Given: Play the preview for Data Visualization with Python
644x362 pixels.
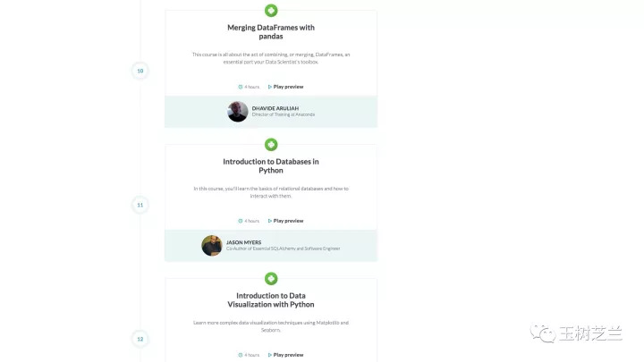Looking at the screenshot, I should [285, 355].
